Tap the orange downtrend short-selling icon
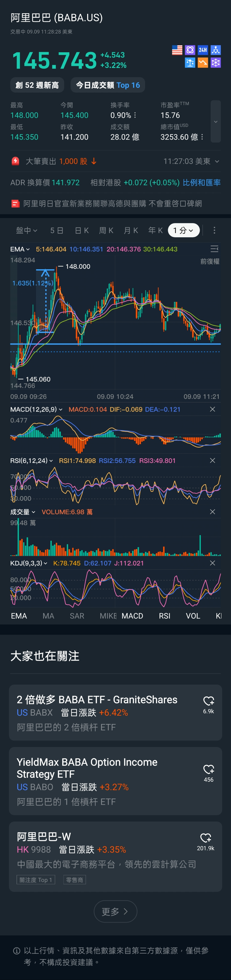The image size is (231, 980). point(203,63)
